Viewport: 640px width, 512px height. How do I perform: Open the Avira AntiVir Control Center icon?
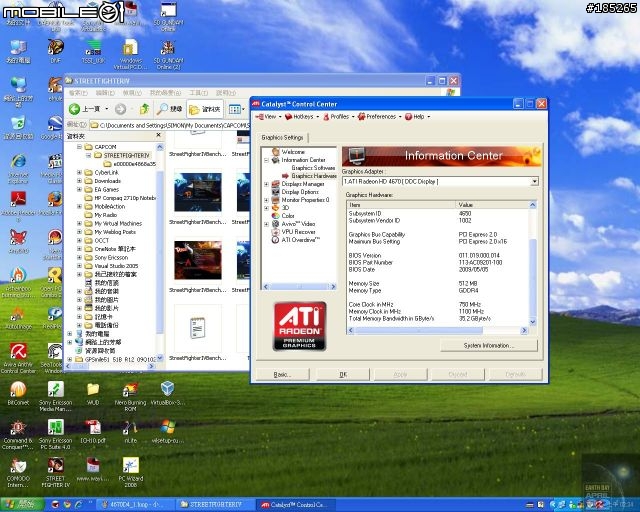[x=18, y=352]
